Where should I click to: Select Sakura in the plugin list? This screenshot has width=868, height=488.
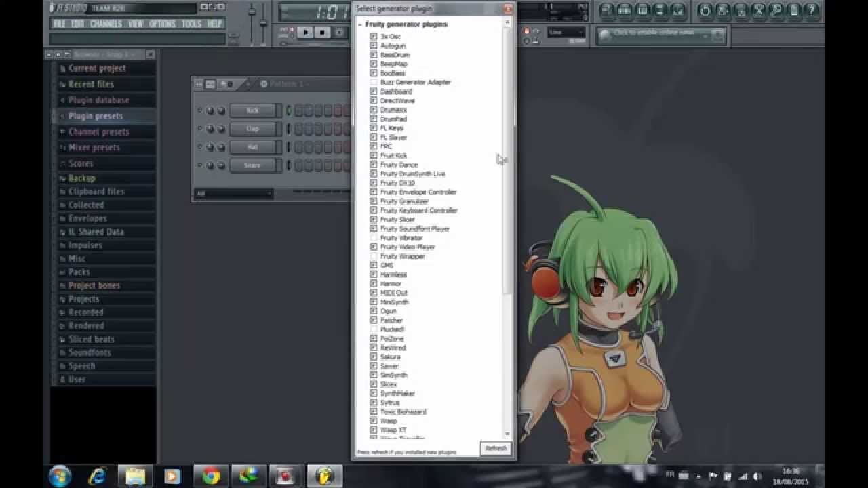pos(391,357)
